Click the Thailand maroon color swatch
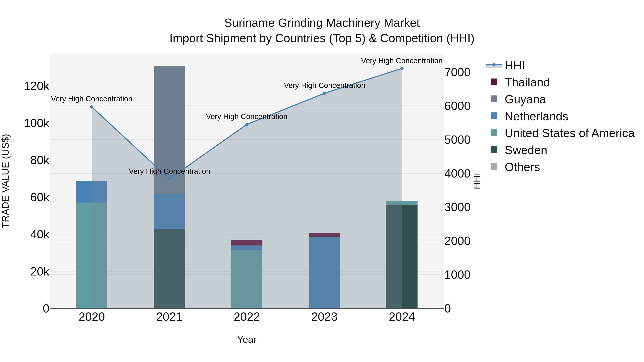Screen dimensions: 644x362 click(494, 82)
